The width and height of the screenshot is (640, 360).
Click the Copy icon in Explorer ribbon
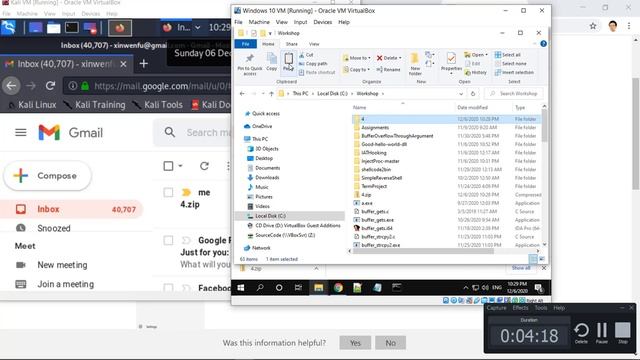[x=271, y=59]
